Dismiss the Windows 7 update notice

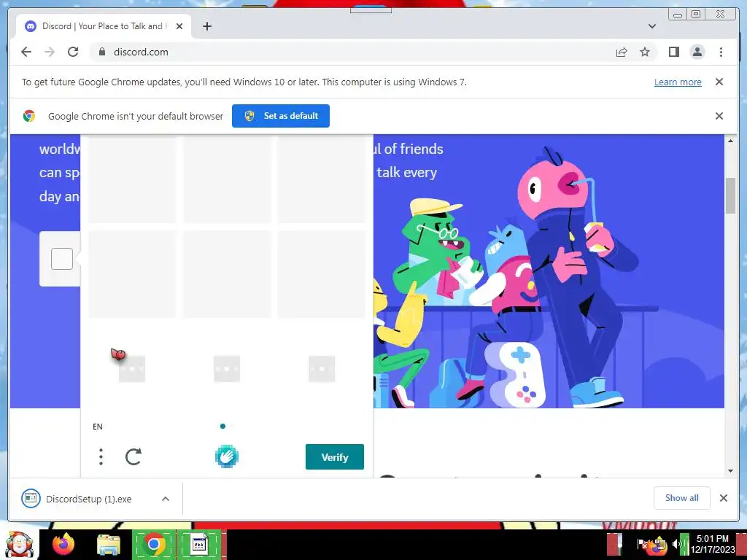(719, 82)
